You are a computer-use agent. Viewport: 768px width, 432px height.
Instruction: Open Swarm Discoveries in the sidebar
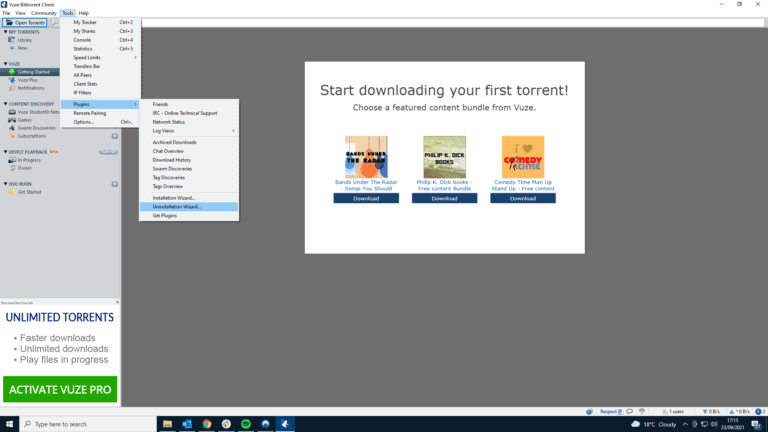tap(36, 128)
